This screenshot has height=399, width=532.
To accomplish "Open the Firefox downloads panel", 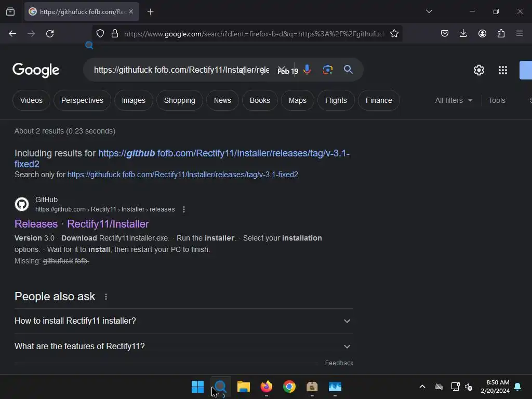I will (x=463, y=33).
